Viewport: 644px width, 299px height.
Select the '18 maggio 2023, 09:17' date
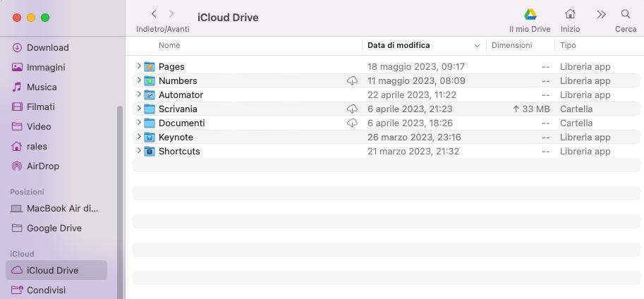point(416,66)
